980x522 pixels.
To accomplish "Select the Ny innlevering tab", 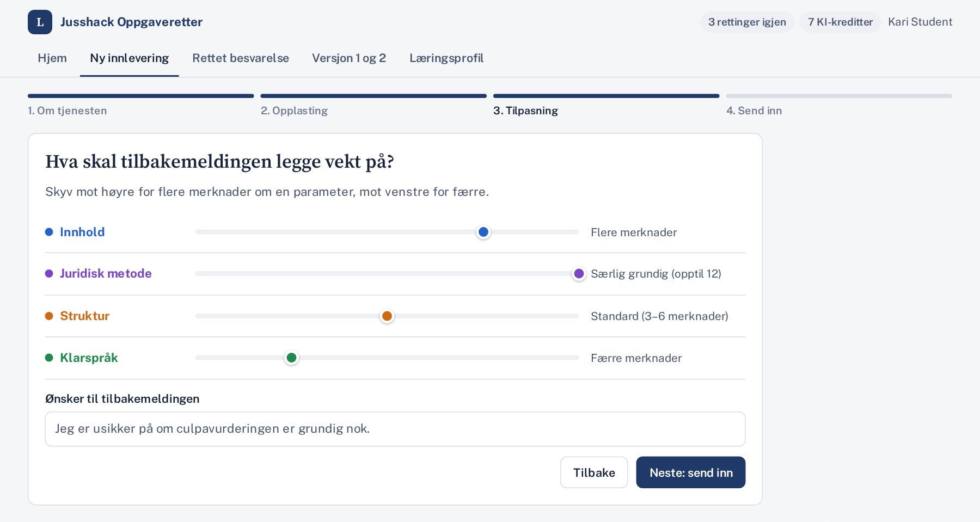I will coord(130,58).
